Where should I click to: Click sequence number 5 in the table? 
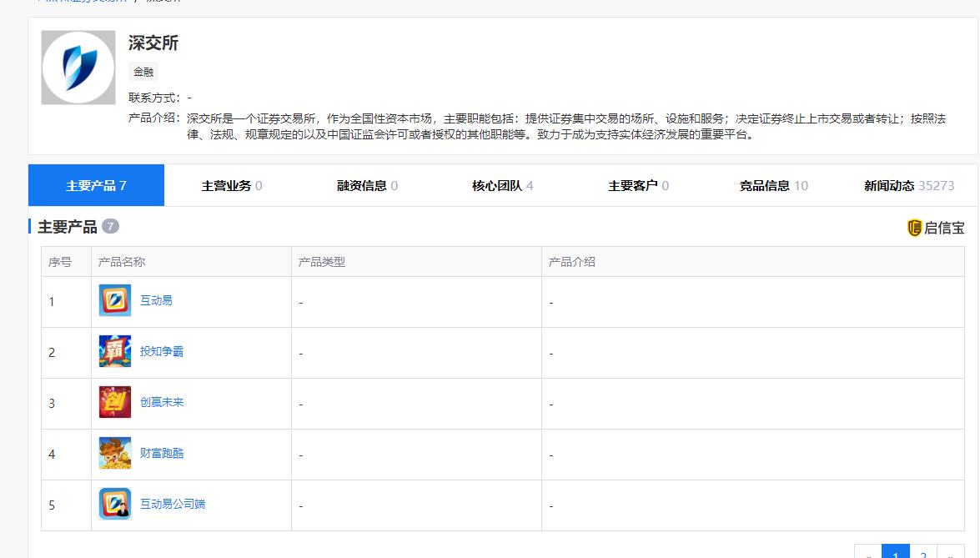point(52,505)
